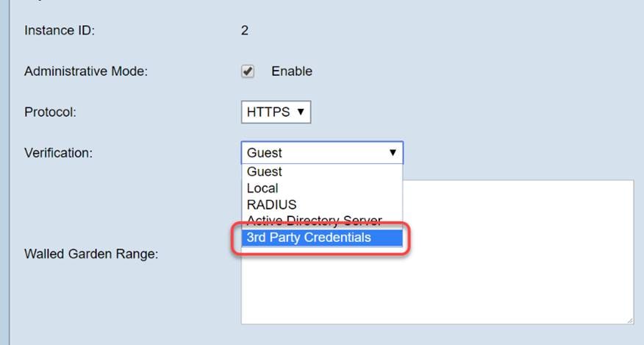Click the Verification dropdown arrow

393,153
